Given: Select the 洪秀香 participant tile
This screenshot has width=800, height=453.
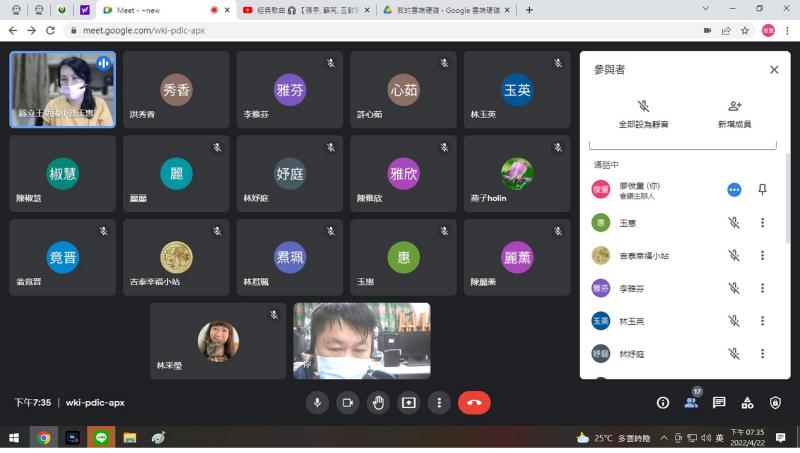Looking at the screenshot, I should pos(176,89).
